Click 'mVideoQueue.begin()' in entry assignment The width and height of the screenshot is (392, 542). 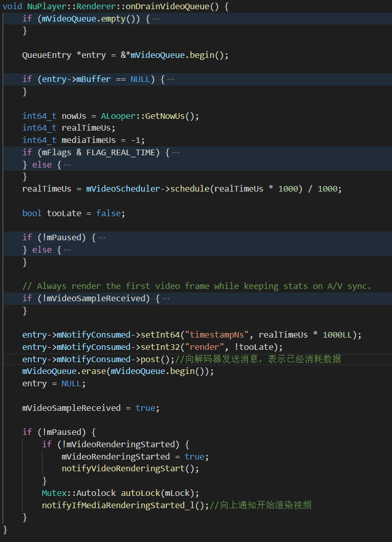click(177, 55)
